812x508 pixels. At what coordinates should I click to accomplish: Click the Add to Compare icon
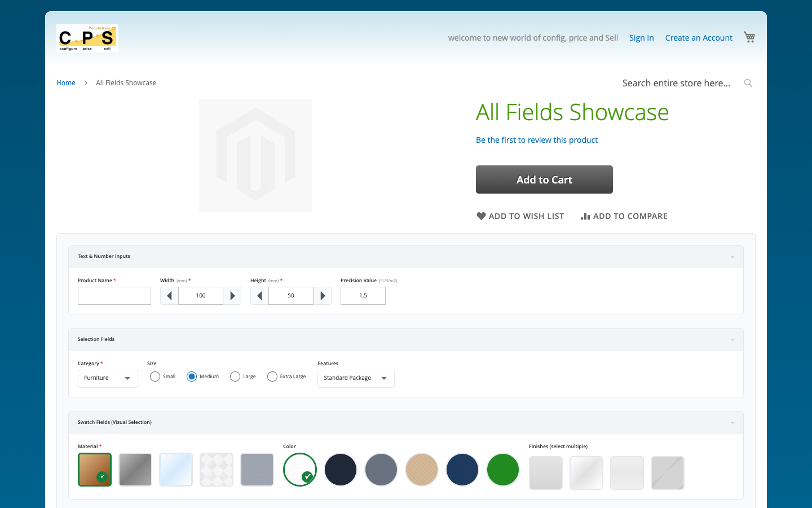585,216
